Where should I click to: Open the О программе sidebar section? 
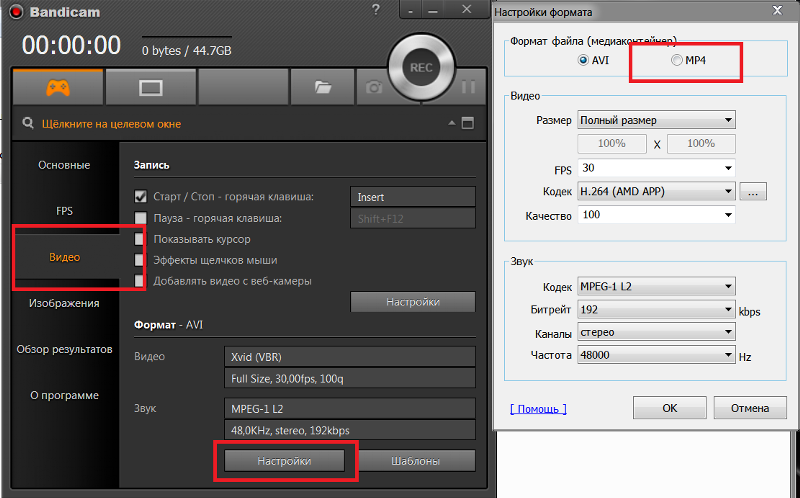(64, 395)
